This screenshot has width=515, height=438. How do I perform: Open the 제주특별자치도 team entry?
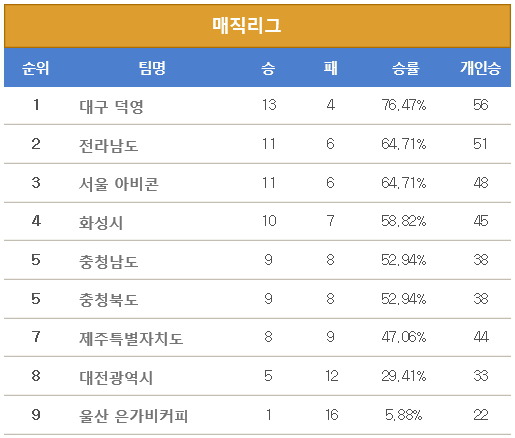[131, 338]
